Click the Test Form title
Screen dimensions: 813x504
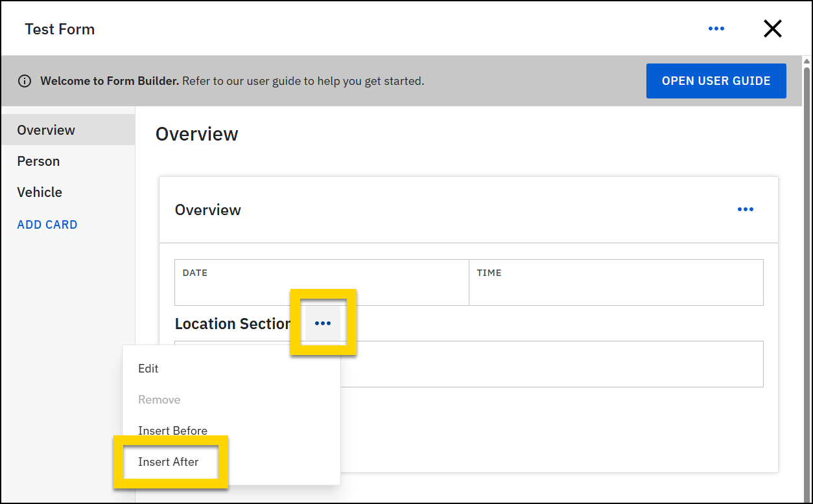point(60,29)
